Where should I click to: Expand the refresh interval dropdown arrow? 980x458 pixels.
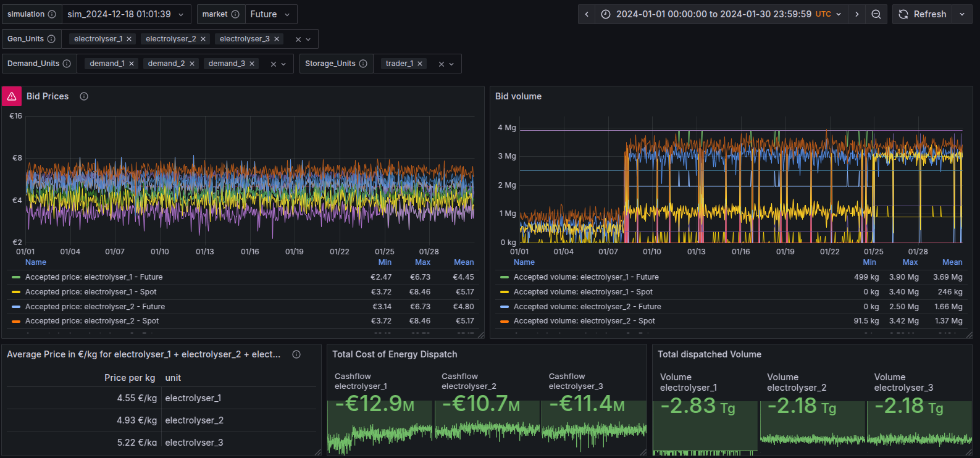pyautogui.click(x=961, y=14)
